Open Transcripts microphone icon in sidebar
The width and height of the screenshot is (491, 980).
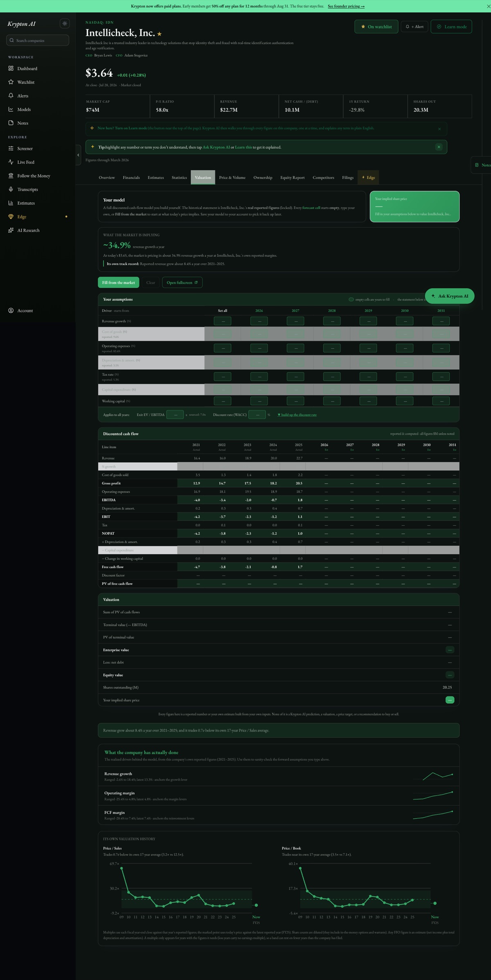pyautogui.click(x=11, y=189)
